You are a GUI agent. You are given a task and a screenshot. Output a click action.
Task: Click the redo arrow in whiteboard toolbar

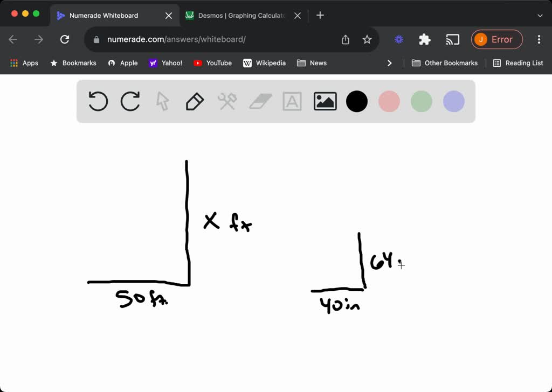click(130, 101)
